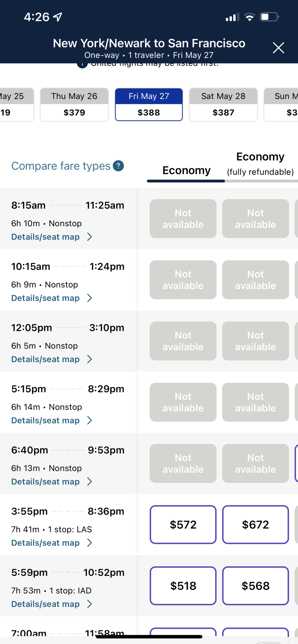Open Compare fare types link
Screen dimensions: 298x644
click(x=61, y=166)
